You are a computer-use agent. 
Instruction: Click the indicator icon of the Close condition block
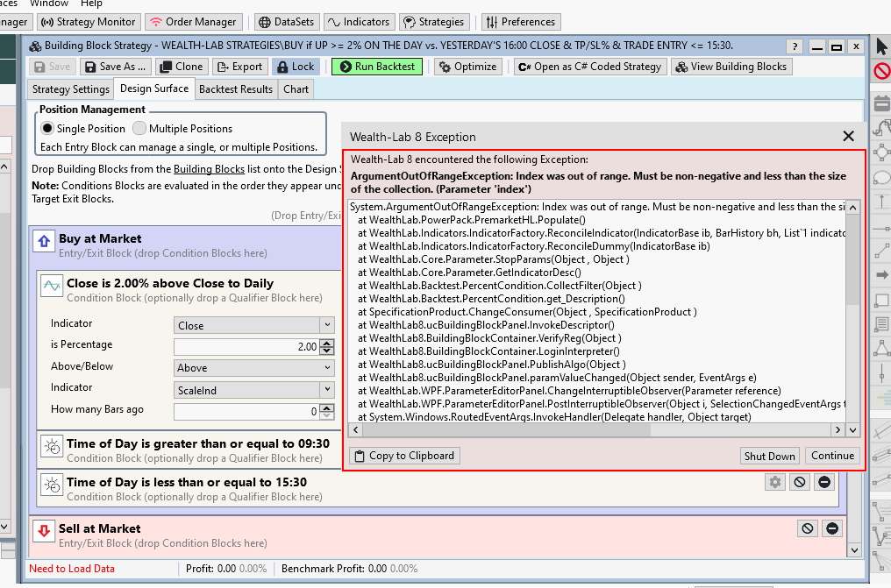click(52, 286)
